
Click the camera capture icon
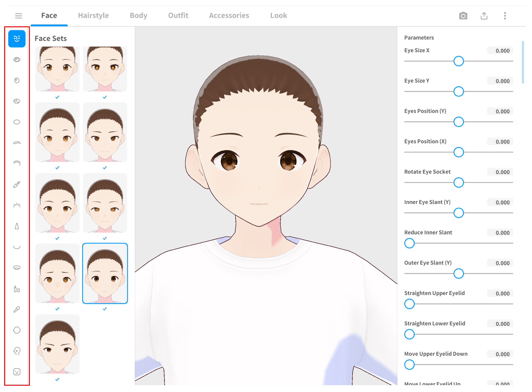pyautogui.click(x=463, y=16)
